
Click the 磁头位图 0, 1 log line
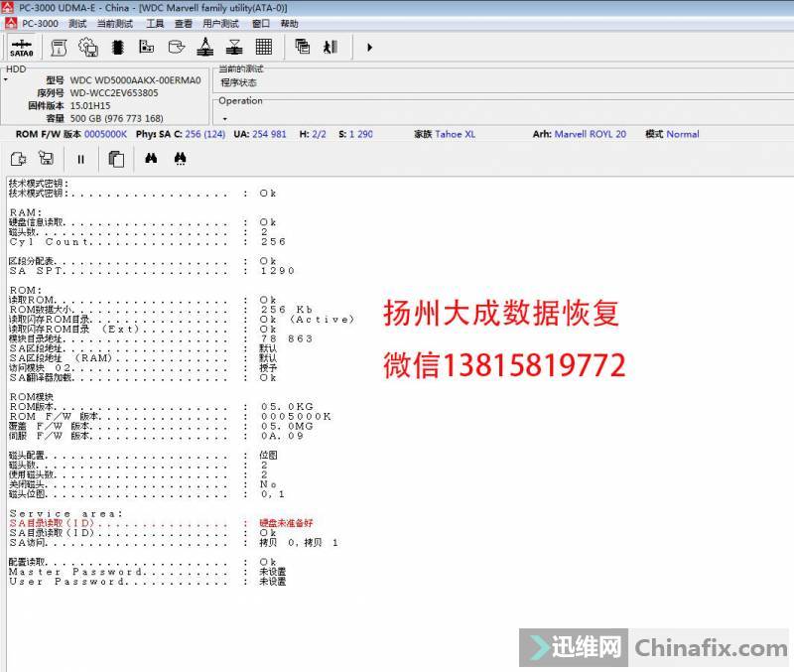147,494
